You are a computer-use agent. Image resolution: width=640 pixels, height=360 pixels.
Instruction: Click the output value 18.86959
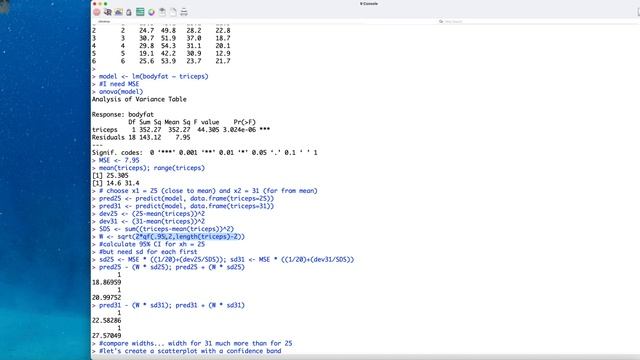(107, 282)
